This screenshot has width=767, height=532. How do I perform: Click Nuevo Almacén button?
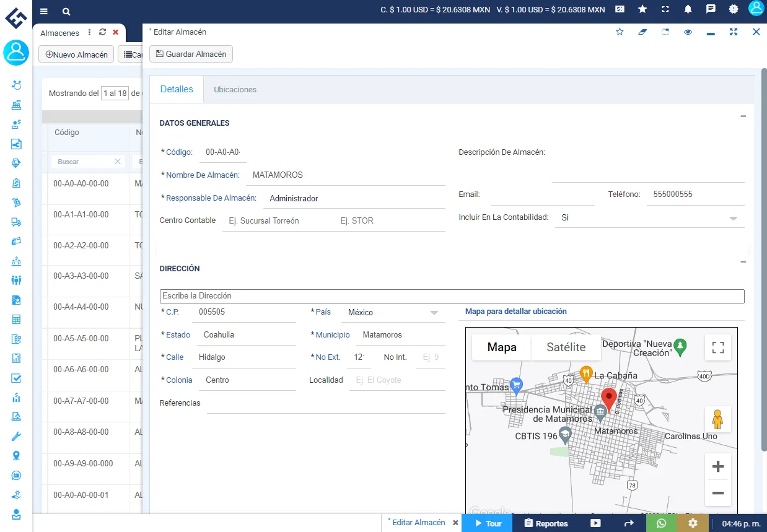[77, 55]
